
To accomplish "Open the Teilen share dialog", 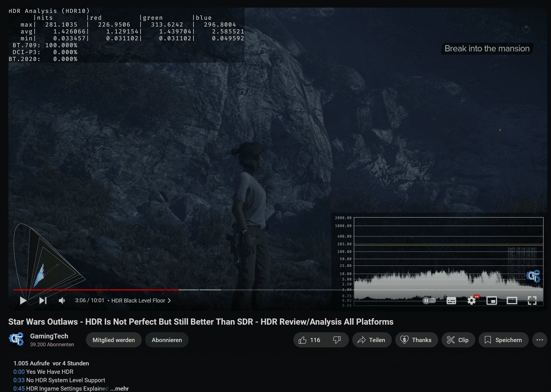I will [x=372, y=340].
